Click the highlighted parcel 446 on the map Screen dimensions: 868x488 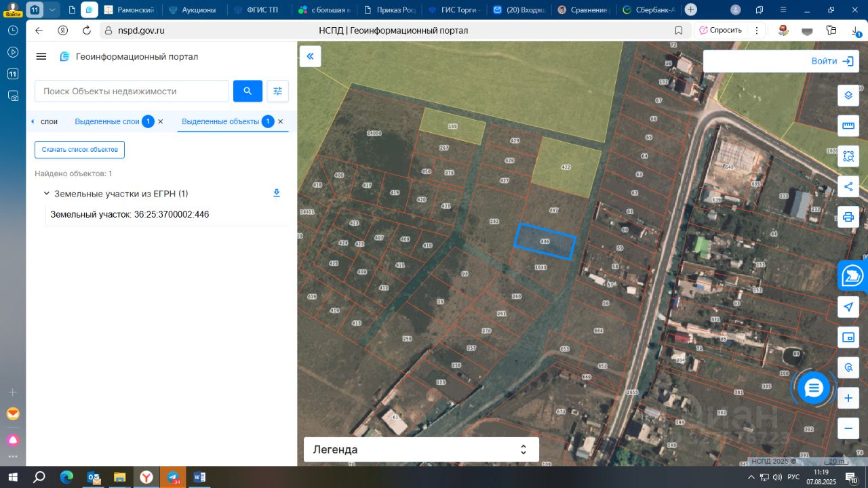[545, 241]
